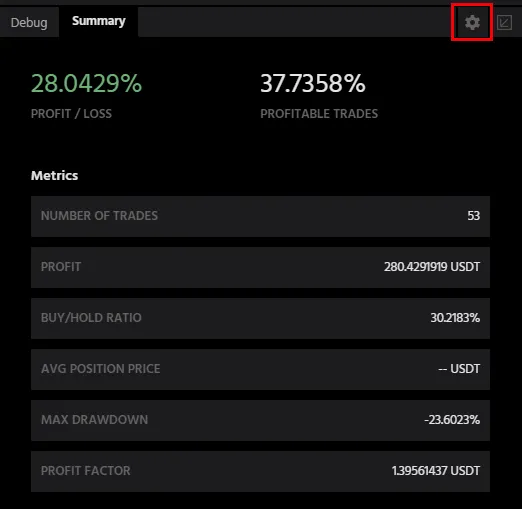Select the MAX DRAWDOWN label
This screenshot has height=509, width=522.
coord(94,420)
